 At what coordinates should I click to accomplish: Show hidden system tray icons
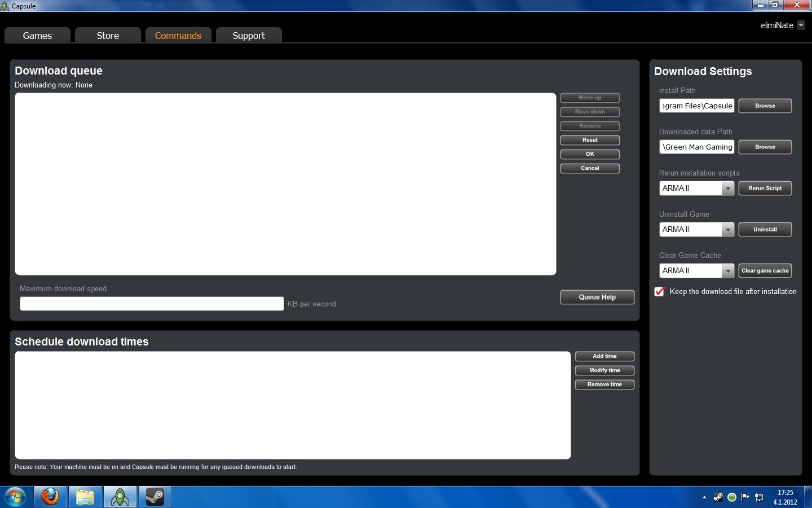pos(704,497)
